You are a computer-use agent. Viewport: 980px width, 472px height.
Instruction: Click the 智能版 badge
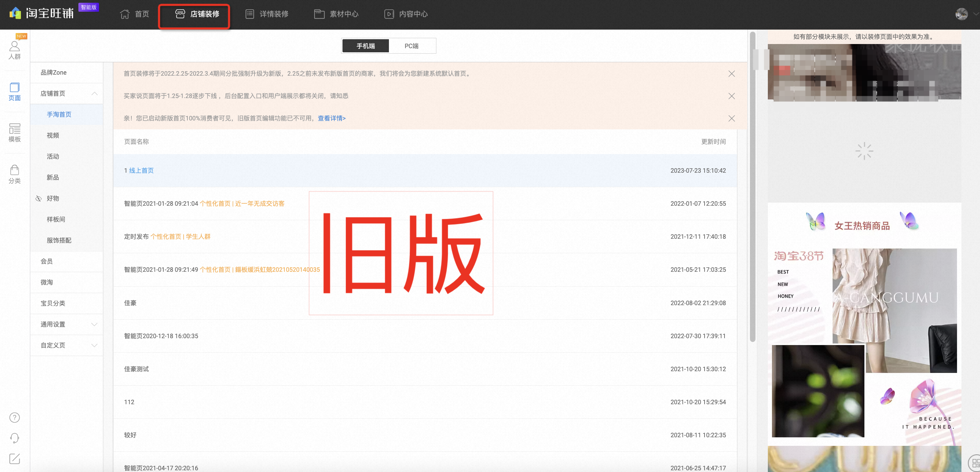[x=89, y=7]
